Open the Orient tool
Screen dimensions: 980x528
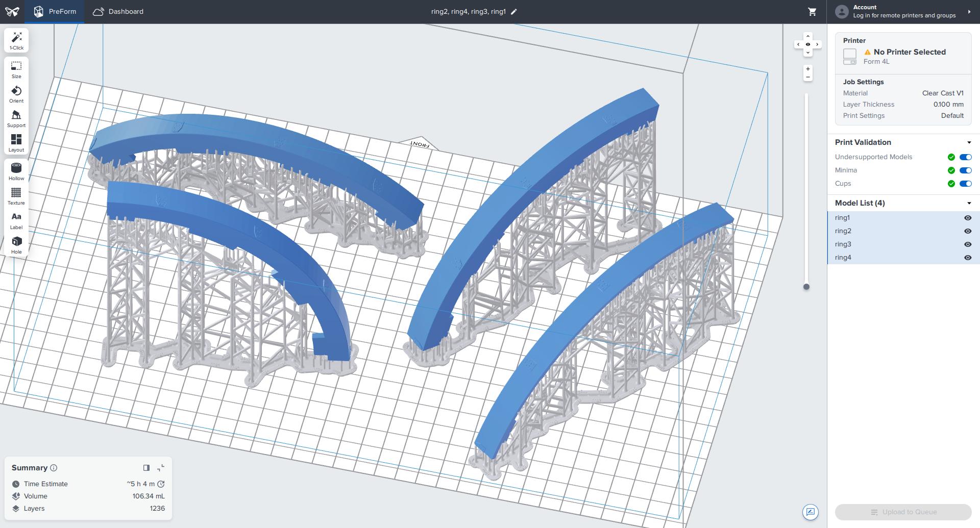pos(16,94)
